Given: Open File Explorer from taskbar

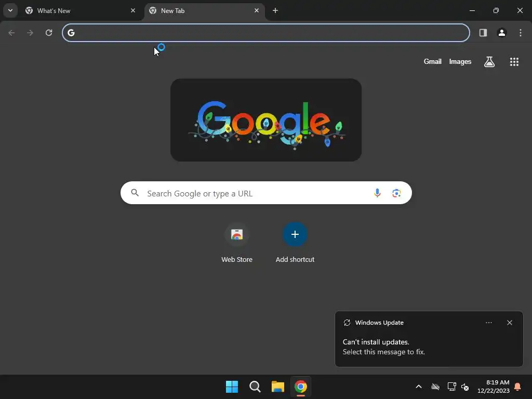Looking at the screenshot, I should [x=278, y=387].
